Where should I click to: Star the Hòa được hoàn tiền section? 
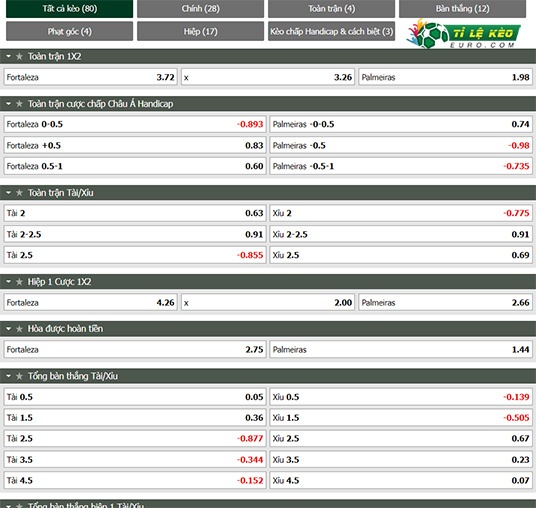[x=19, y=329]
